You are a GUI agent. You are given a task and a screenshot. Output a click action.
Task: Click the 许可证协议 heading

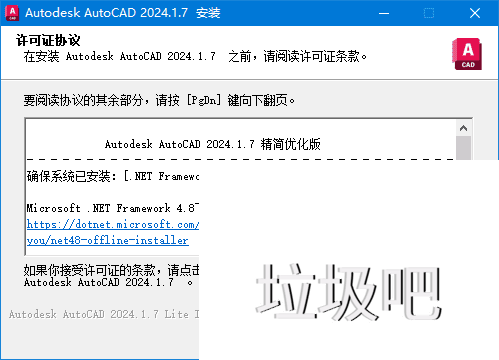point(48,40)
